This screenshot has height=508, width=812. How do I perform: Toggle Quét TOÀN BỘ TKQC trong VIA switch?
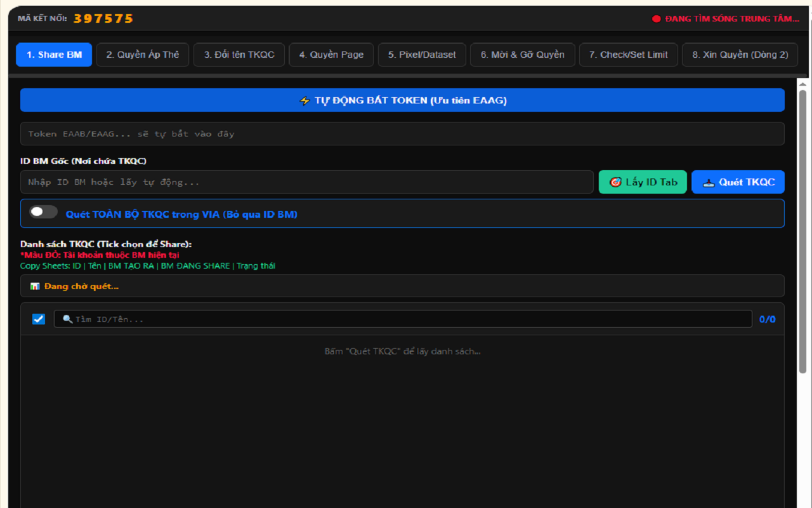[x=43, y=212]
